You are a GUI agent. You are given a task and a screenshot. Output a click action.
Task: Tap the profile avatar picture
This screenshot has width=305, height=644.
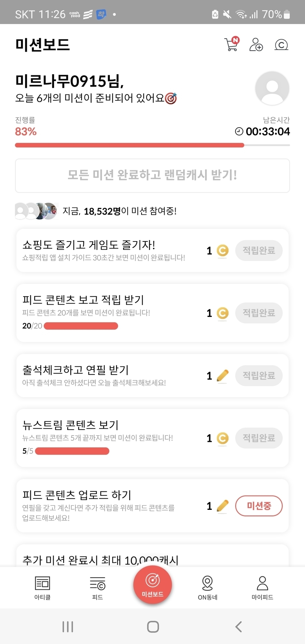pos(272,88)
